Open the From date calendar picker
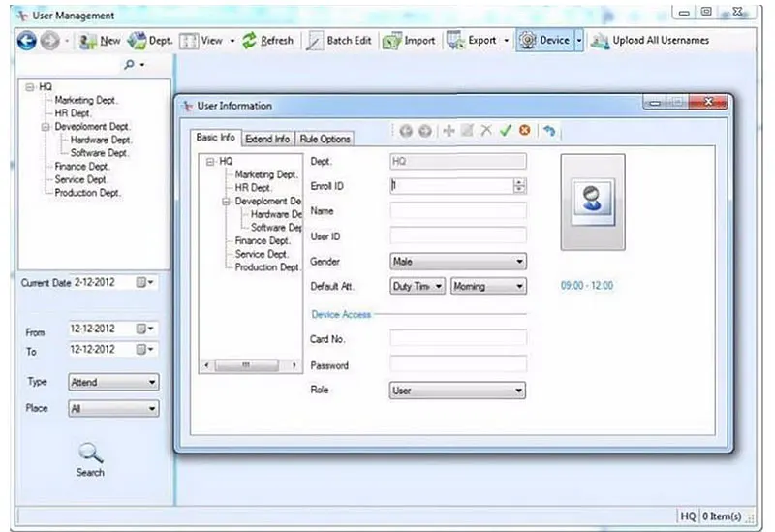Screen dimensions: 775x532 [144, 329]
